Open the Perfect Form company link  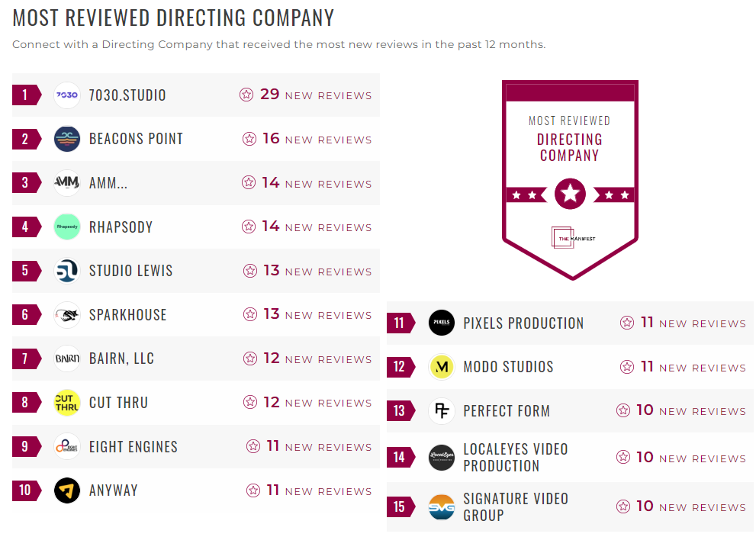pos(506,411)
